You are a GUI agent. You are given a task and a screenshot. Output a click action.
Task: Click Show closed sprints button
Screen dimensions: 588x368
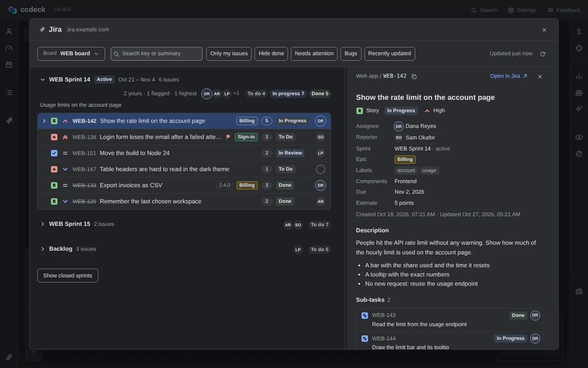click(68, 276)
